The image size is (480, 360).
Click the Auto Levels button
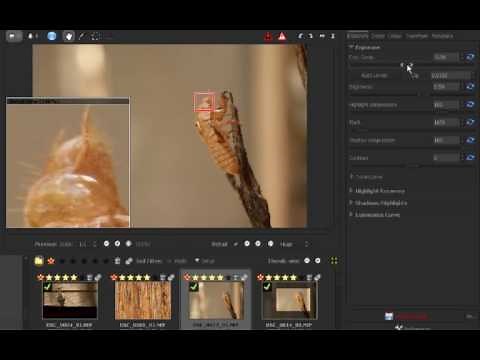[x=375, y=76]
